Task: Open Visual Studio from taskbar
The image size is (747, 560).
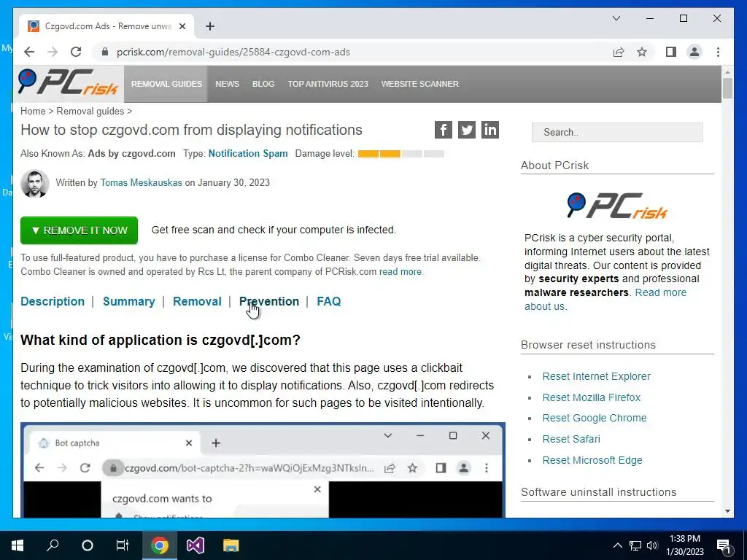Action: click(195, 545)
